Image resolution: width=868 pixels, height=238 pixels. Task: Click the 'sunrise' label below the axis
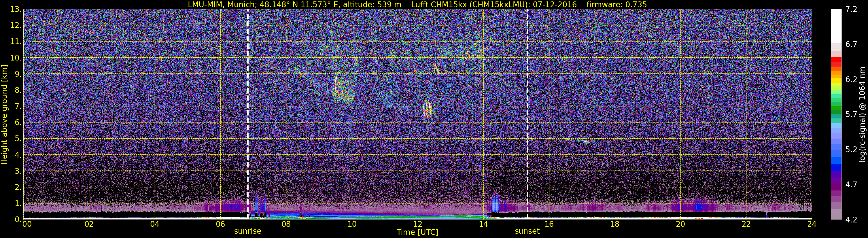248,231
